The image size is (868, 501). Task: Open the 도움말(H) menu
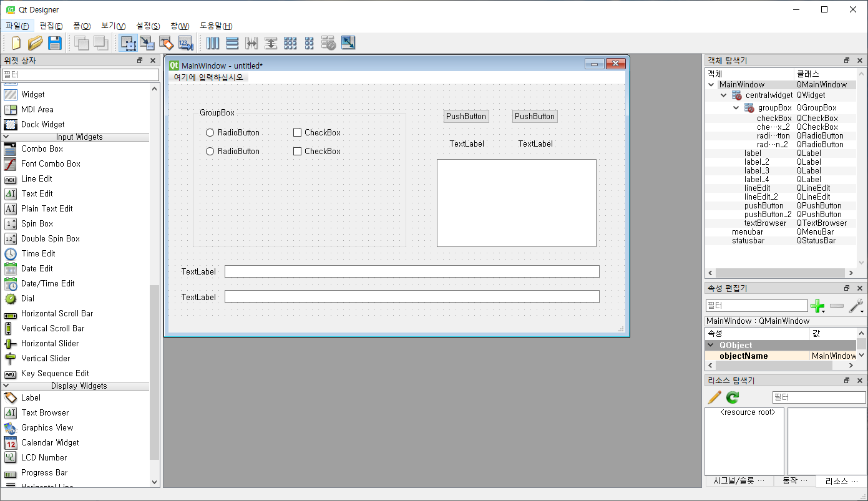coord(216,26)
